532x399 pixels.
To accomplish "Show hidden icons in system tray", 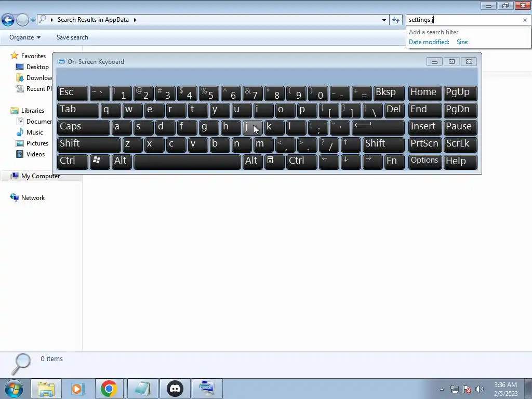I will [x=442, y=389].
